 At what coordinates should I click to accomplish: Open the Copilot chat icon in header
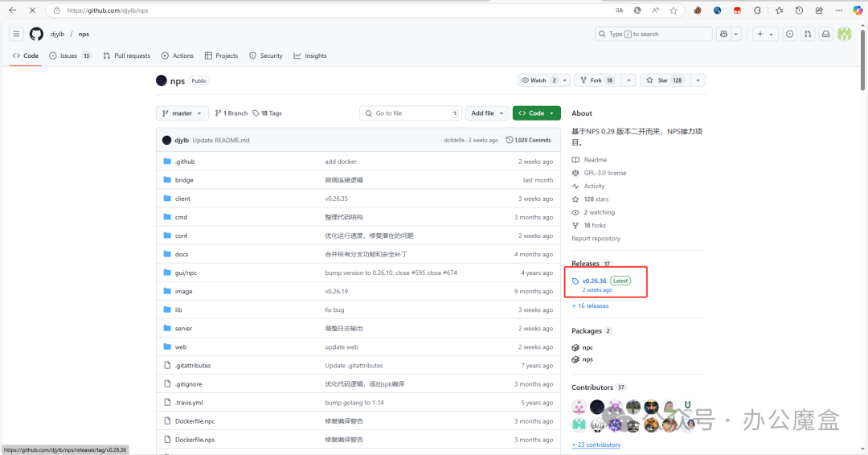tap(723, 34)
